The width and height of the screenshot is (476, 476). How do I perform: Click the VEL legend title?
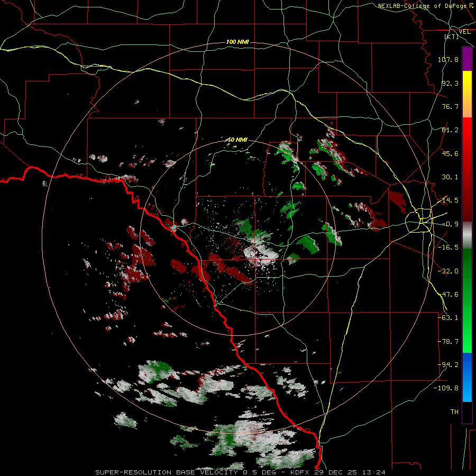pos(464,32)
